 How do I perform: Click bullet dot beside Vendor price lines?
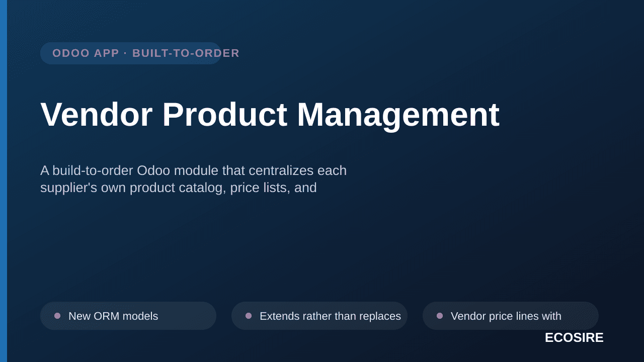(x=440, y=316)
